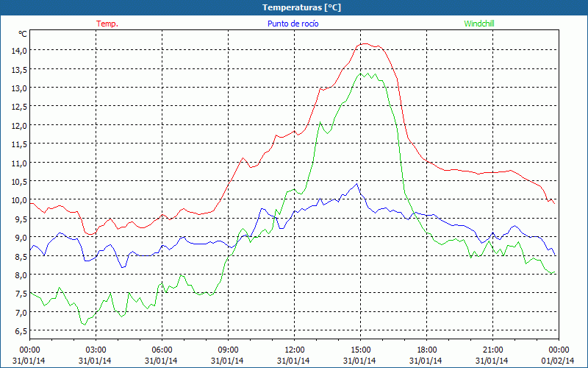Click the 10,0 y-axis value
This screenshot has width=588, height=368.
[x=19, y=200]
